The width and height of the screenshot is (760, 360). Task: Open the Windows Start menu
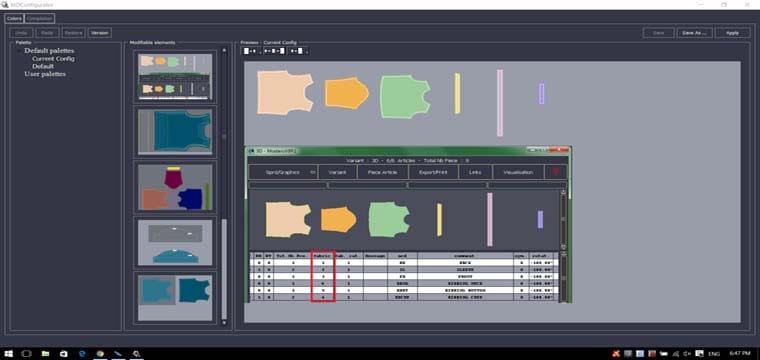click(9, 354)
